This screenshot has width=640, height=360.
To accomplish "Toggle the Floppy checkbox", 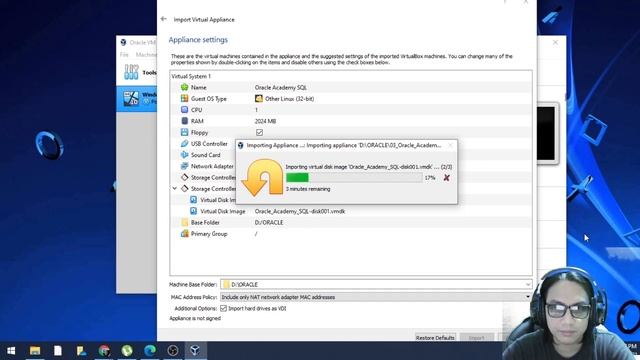I will [x=259, y=132].
